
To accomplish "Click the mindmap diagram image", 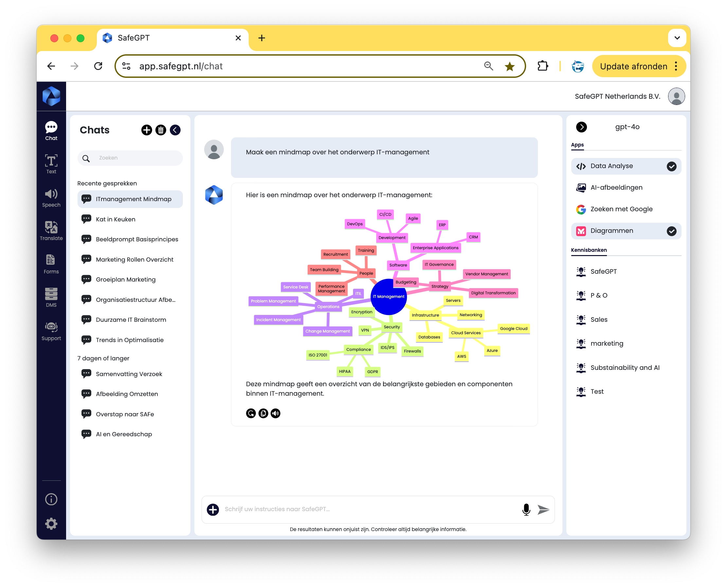I will pyautogui.click(x=389, y=293).
